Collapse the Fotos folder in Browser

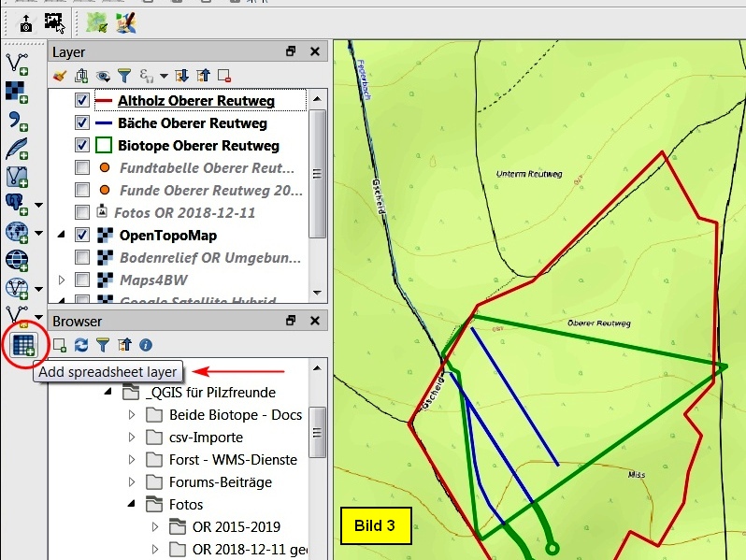coord(132,504)
